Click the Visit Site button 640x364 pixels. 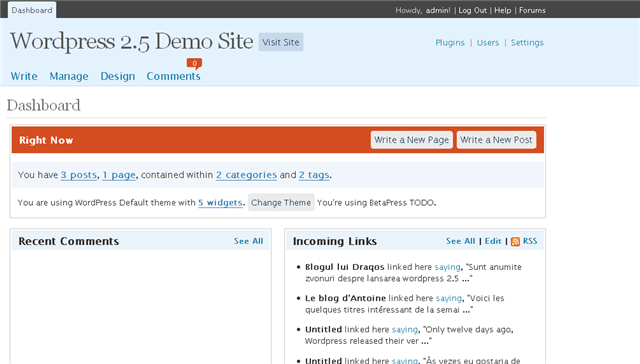(281, 42)
